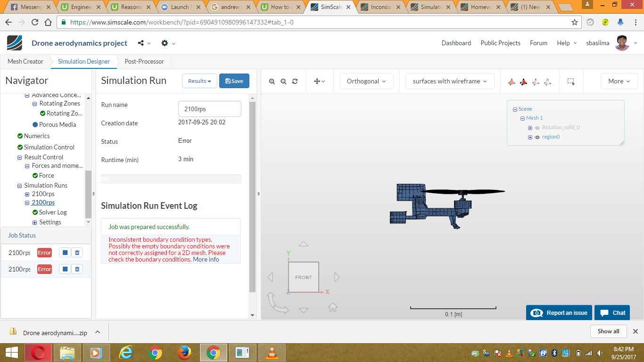Save the simulation run
Image resolution: width=644 pixels, height=362 pixels.
coord(234,81)
